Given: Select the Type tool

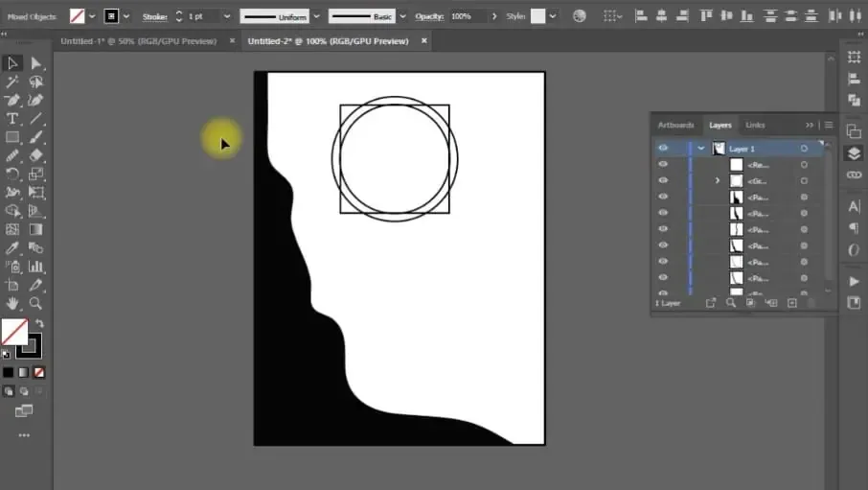Looking at the screenshot, I should [12, 119].
